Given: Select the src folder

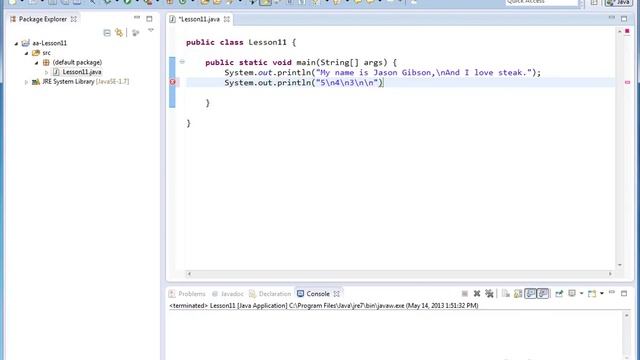Looking at the screenshot, I should (47, 53).
